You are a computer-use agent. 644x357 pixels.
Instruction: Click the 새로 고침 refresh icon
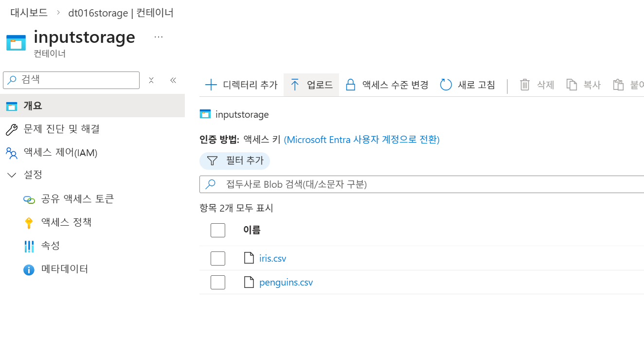446,85
